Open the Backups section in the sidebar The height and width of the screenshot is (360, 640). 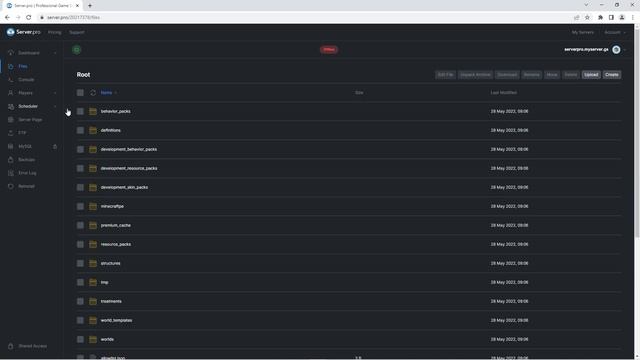coord(27,160)
